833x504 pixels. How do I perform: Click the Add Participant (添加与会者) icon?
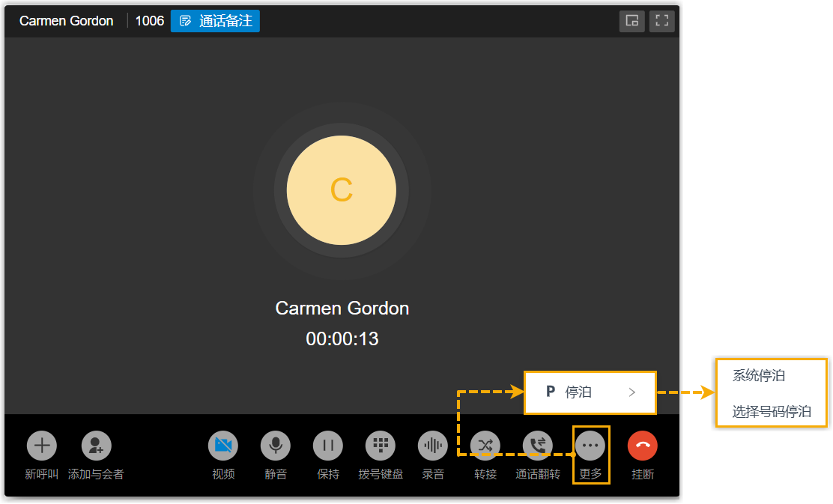(96, 446)
